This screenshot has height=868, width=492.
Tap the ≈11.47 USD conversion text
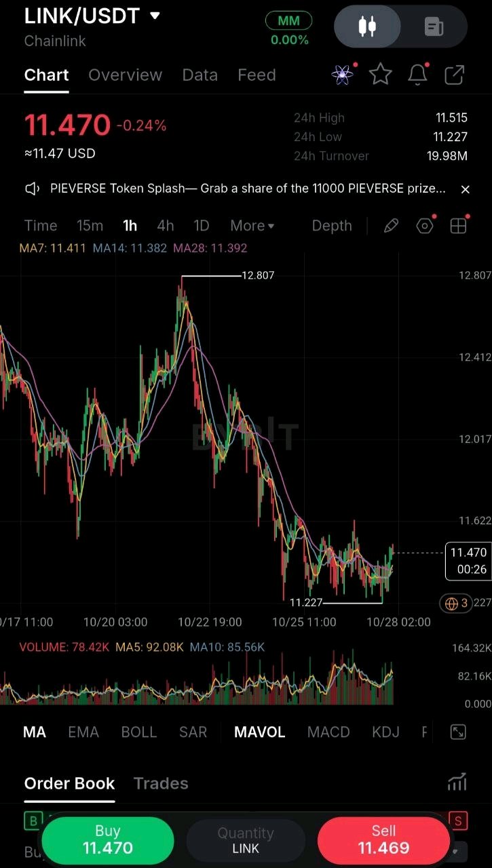pos(60,154)
